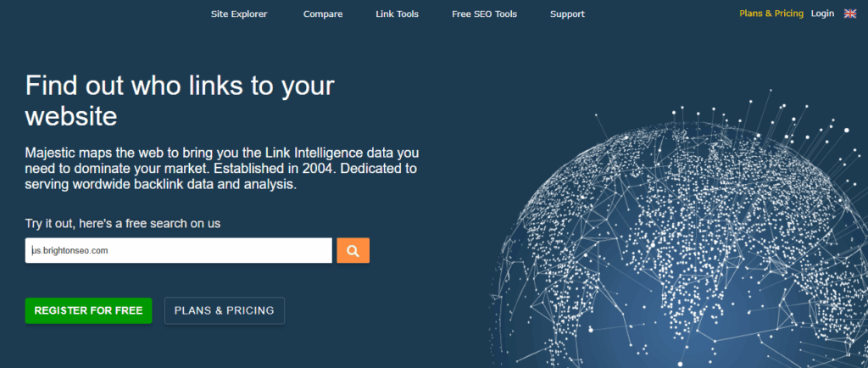Click the 'Majestic maps the web' paragraph

[221, 168]
